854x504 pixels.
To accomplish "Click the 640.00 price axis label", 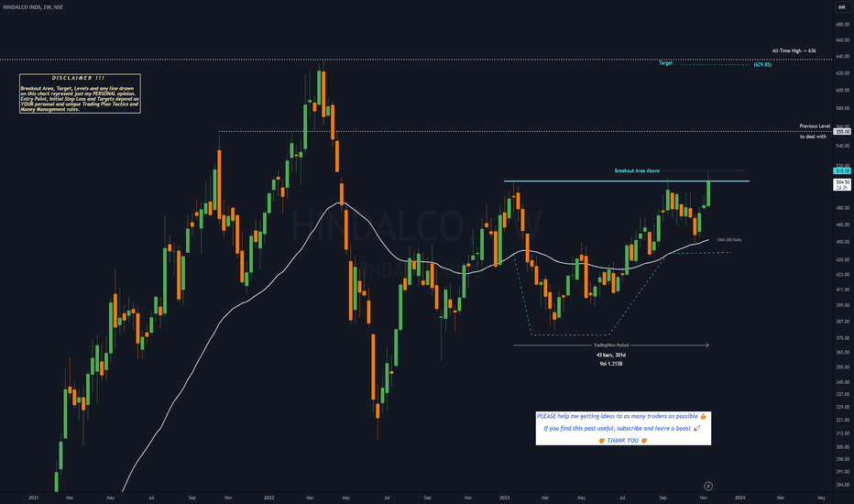I will tap(843, 57).
